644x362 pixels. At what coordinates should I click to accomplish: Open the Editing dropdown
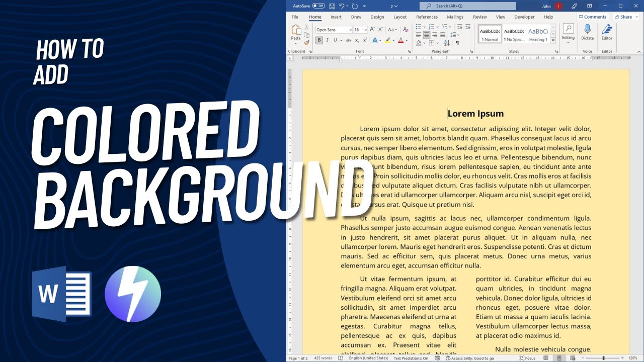[568, 33]
